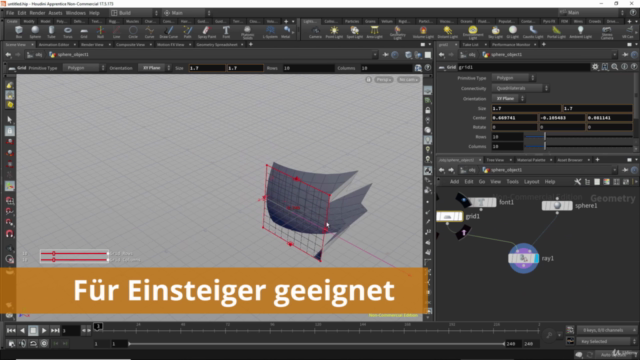Open the Main radial menu dropdown
The image size is (640, 360).
point(186,13)
